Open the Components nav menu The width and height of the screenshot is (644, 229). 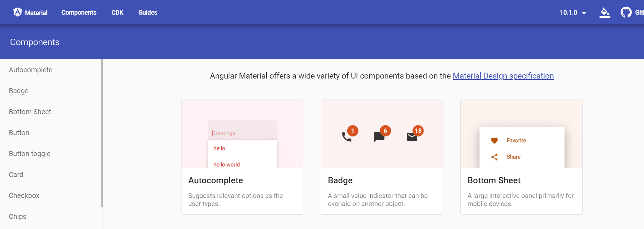point(79,13)
